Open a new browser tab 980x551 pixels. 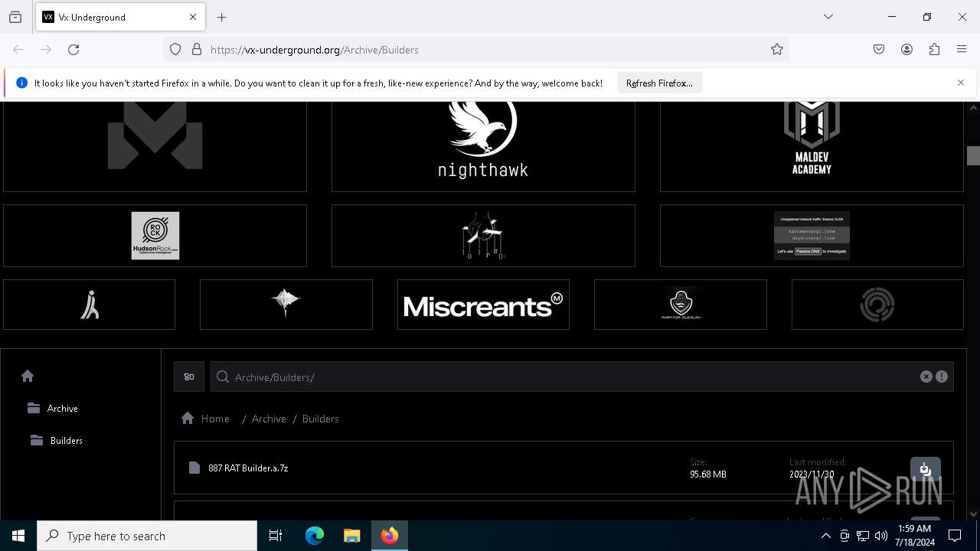(x=222, y=17)
